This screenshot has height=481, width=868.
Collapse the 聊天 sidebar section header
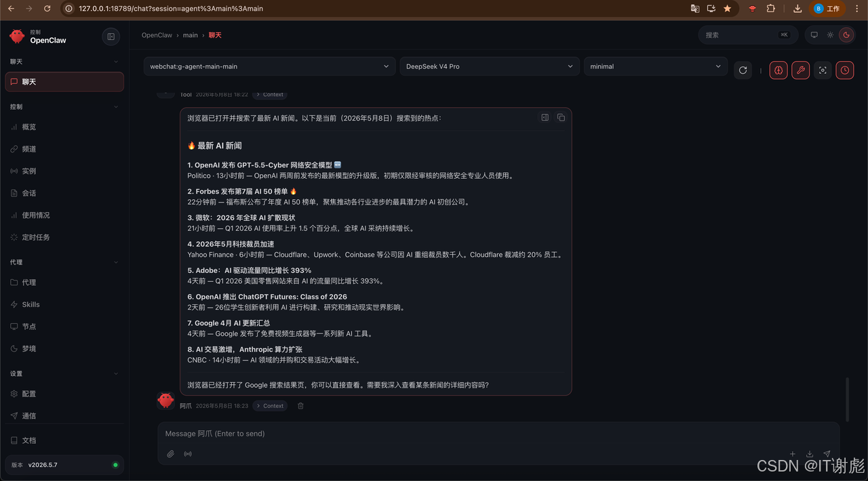click(x=64, y=62)
